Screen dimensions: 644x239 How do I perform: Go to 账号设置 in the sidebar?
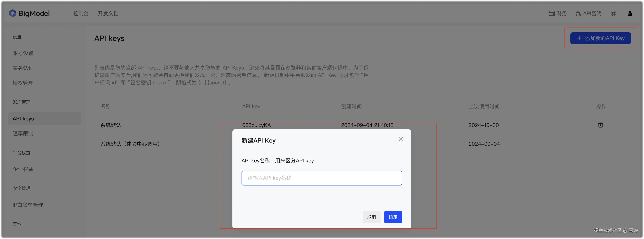pos(23,53)
